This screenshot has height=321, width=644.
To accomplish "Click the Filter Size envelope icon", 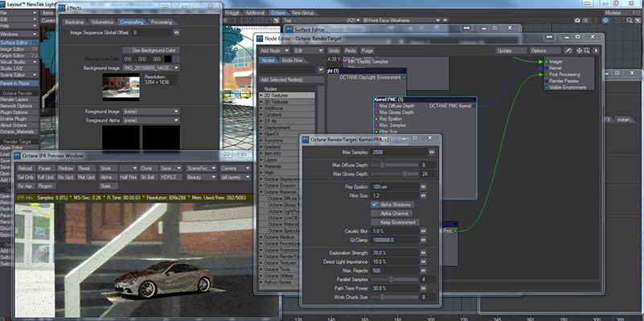I will [x=423, y=195].
